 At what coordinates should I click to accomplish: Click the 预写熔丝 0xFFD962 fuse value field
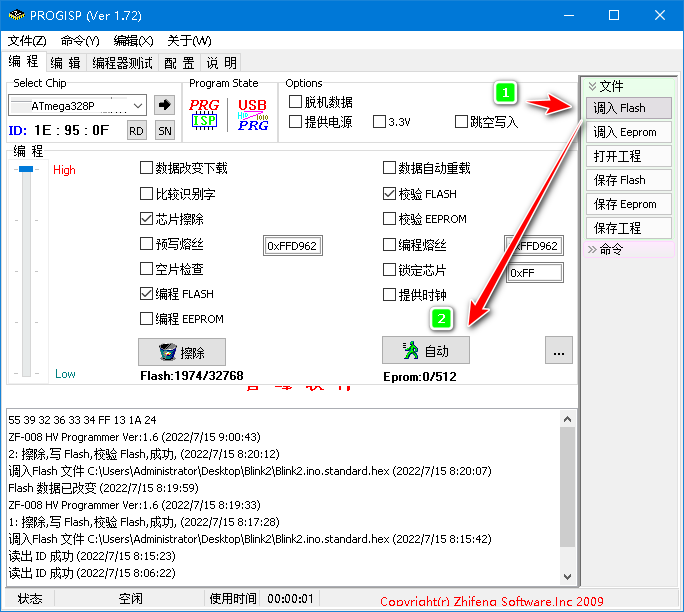tap(293, 246)
